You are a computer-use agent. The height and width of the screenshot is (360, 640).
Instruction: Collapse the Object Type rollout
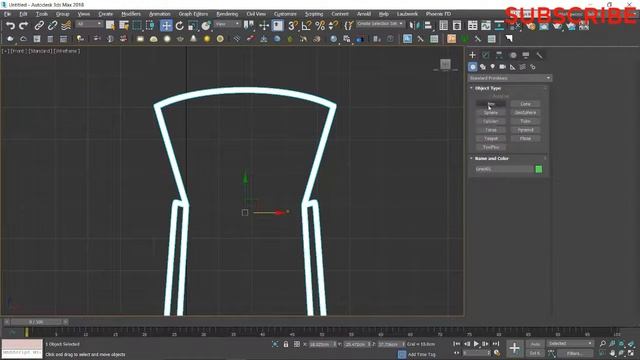(x=488, y=88)
